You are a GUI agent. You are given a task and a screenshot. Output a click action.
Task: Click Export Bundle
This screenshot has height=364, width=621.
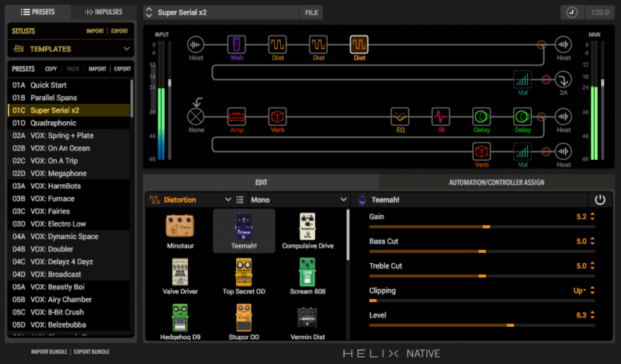click(92, 352)
